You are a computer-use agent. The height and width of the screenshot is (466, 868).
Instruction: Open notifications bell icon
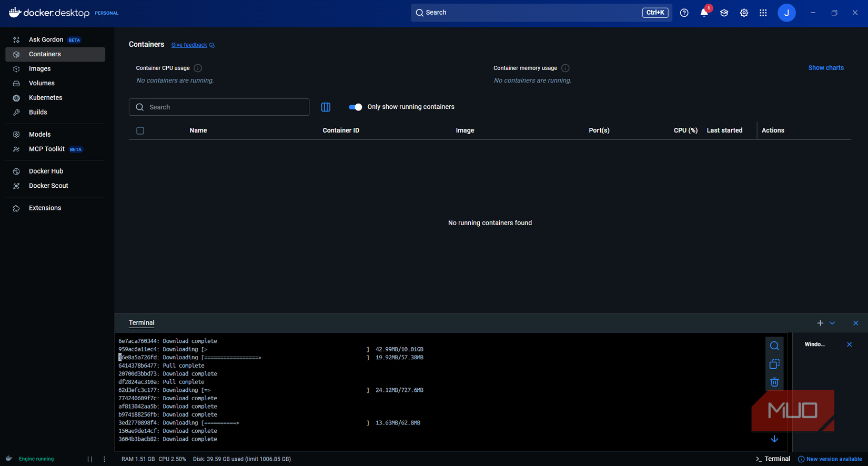point(704,13)
